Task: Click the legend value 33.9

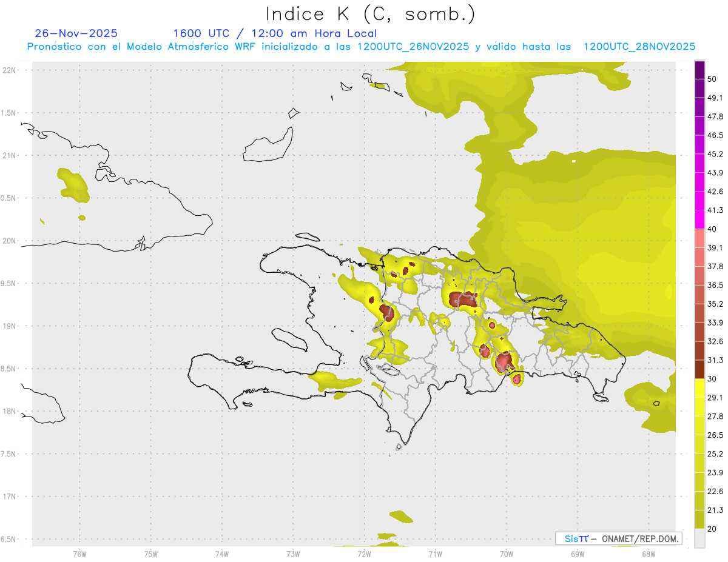Action: (715, 323)
